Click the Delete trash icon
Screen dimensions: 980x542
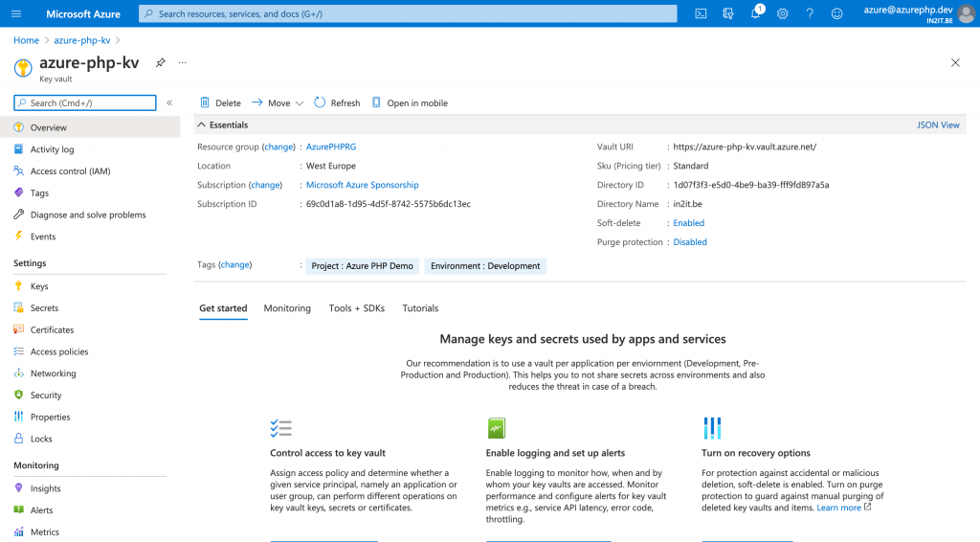(x=205, y=102)
